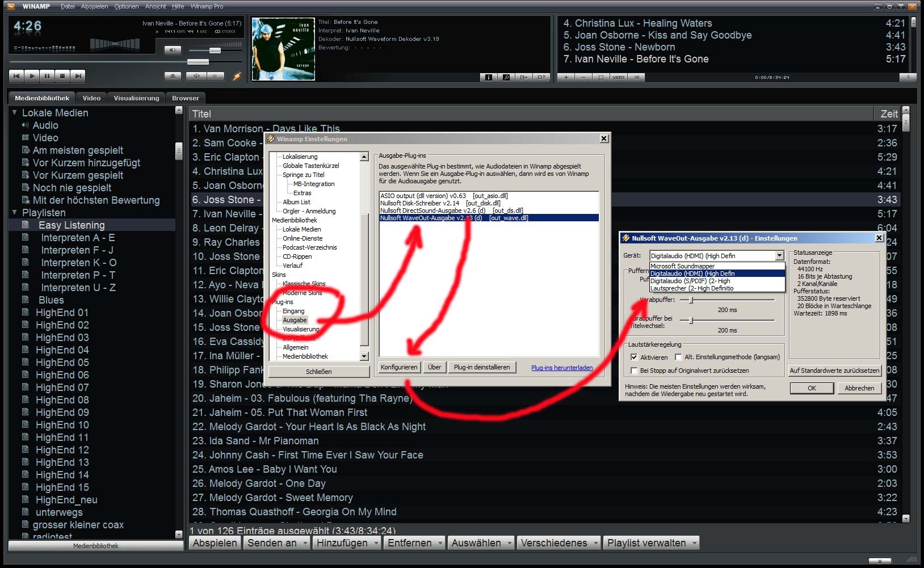The height and width of the screenshot is (568, 924).
Task: Click the eject/open file button
Action: [173, 75]
